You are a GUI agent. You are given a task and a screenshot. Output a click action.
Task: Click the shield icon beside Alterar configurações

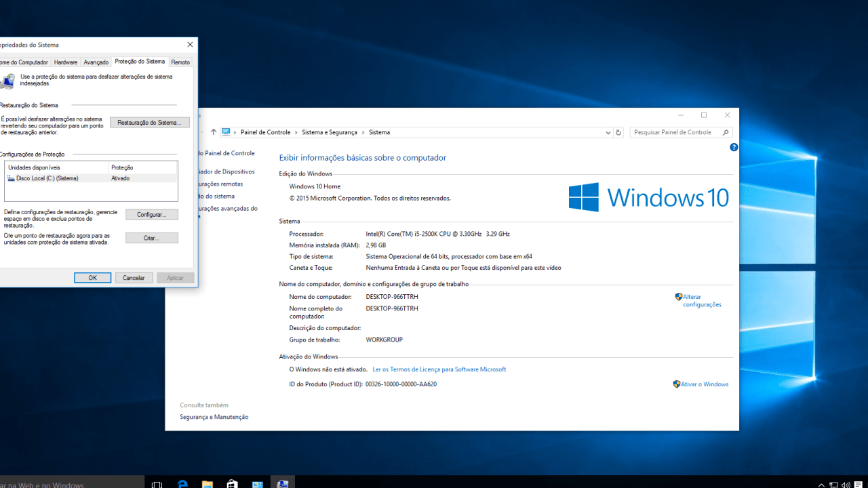point(679,297)
